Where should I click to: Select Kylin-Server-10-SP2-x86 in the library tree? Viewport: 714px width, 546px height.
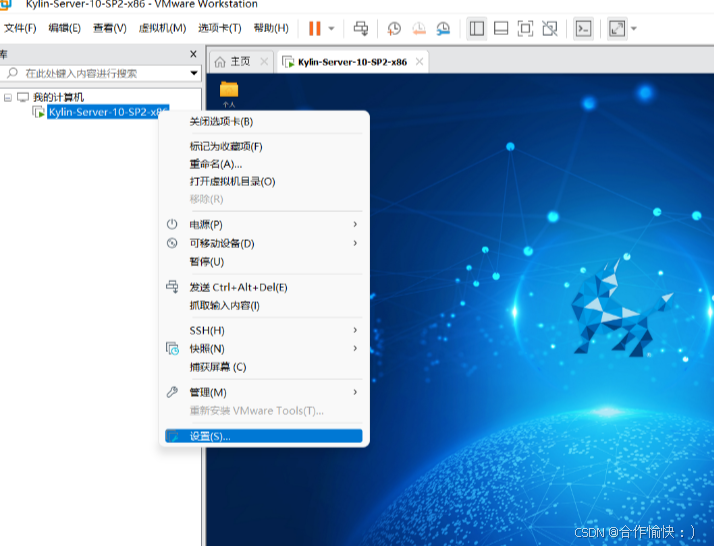(108, 112)
